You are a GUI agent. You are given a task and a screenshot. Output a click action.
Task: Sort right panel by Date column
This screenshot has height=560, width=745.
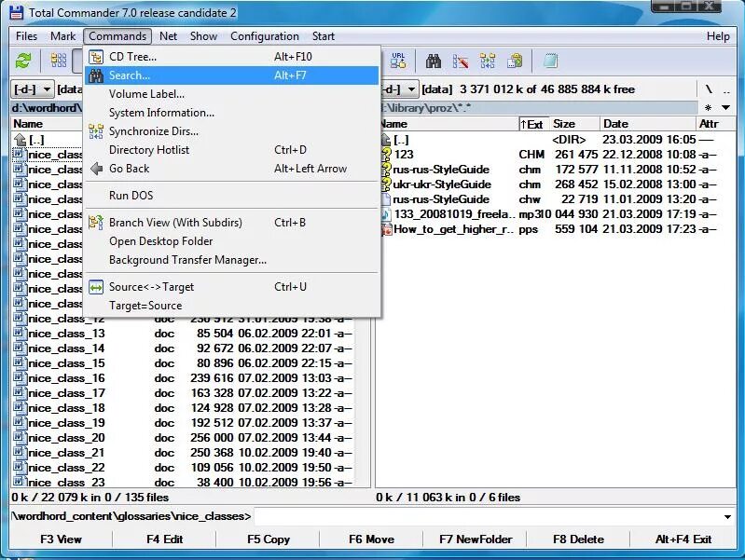[648, 125]
